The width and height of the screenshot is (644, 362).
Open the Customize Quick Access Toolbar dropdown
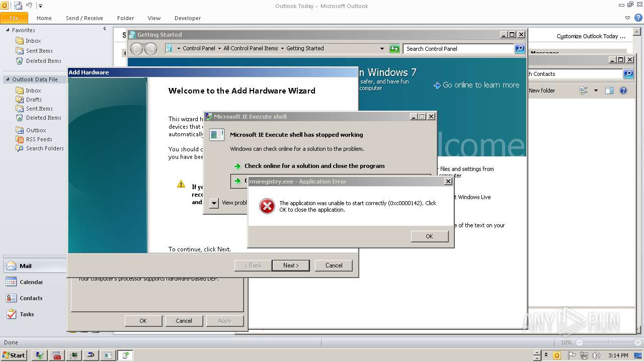41,6
